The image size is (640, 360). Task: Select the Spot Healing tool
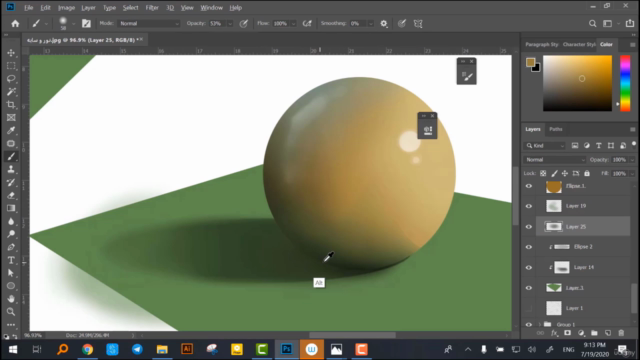click(11, 144)
